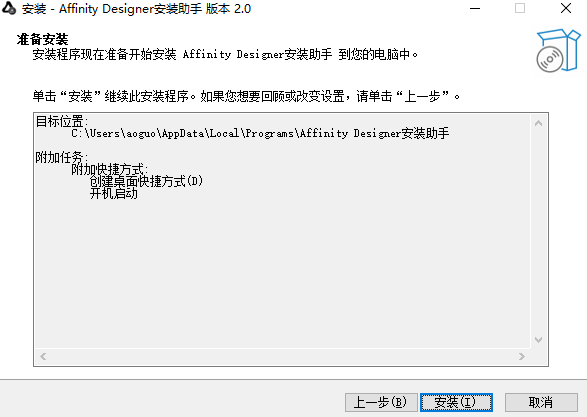
Task: Click the 安装(I) install button
Action: coord(456,402)
